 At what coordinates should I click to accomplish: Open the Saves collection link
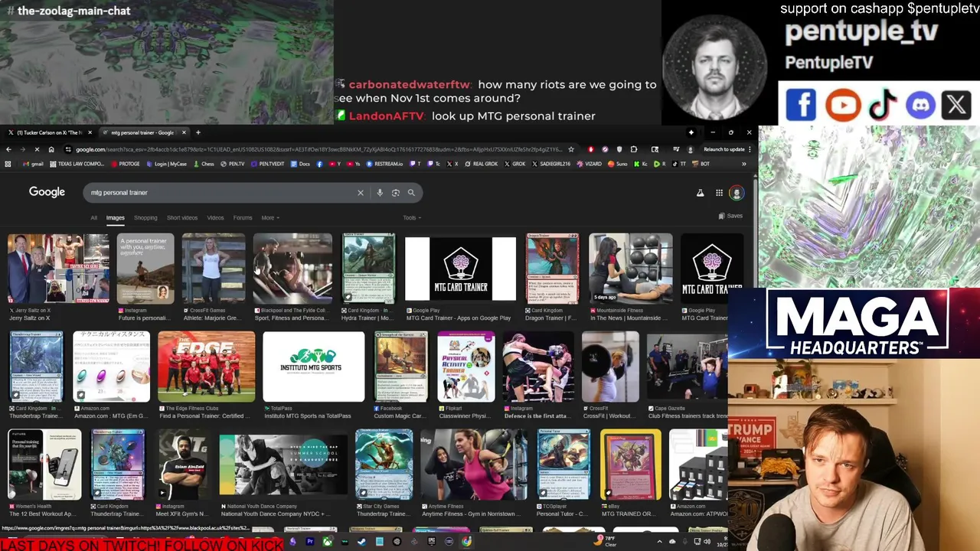coord(730,216)
